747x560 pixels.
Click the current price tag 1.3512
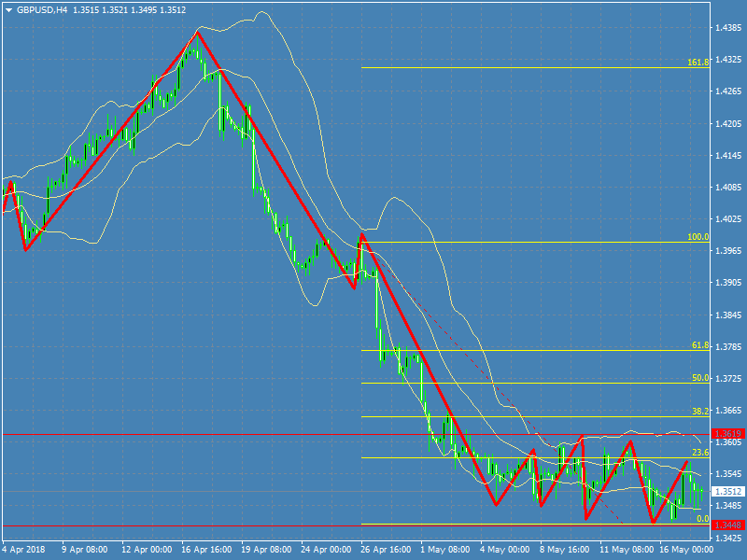click(x=728, y=491)
